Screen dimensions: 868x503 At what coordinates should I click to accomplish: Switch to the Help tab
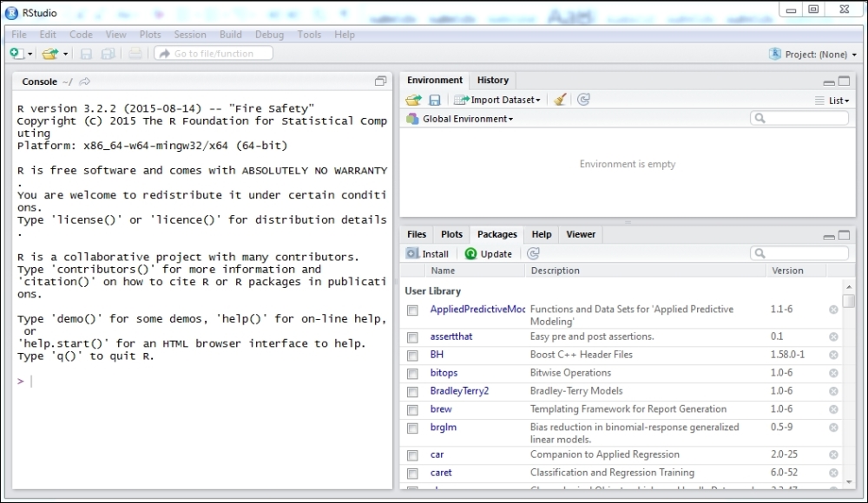(x=542, y=234)
